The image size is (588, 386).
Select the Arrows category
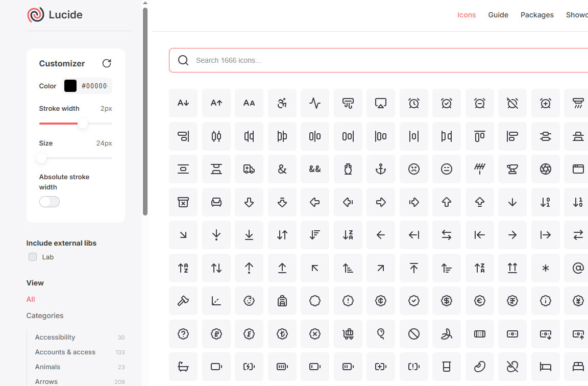[x=46, y=381]
